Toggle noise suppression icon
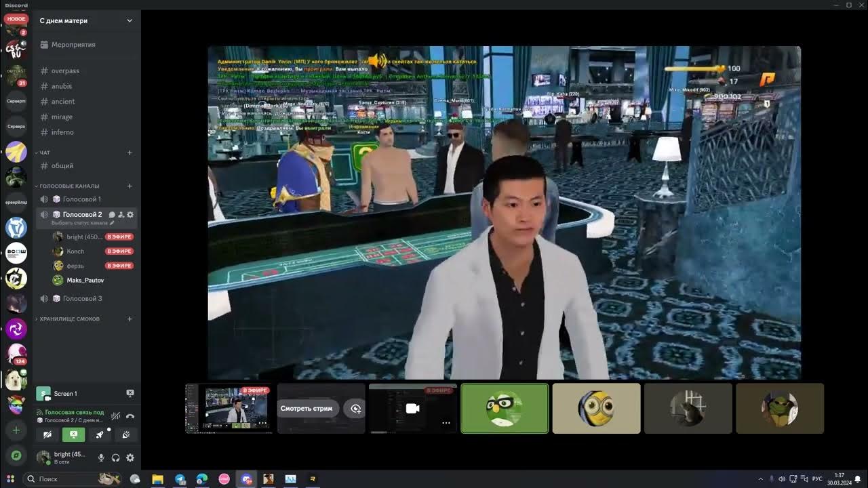This screenshot has height=488, width=868. [116, 415]
